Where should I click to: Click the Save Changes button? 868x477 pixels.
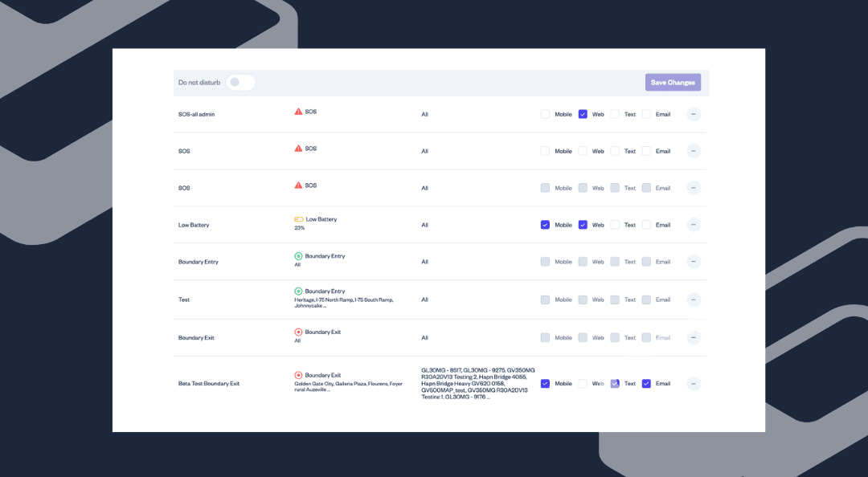(673, 83)
